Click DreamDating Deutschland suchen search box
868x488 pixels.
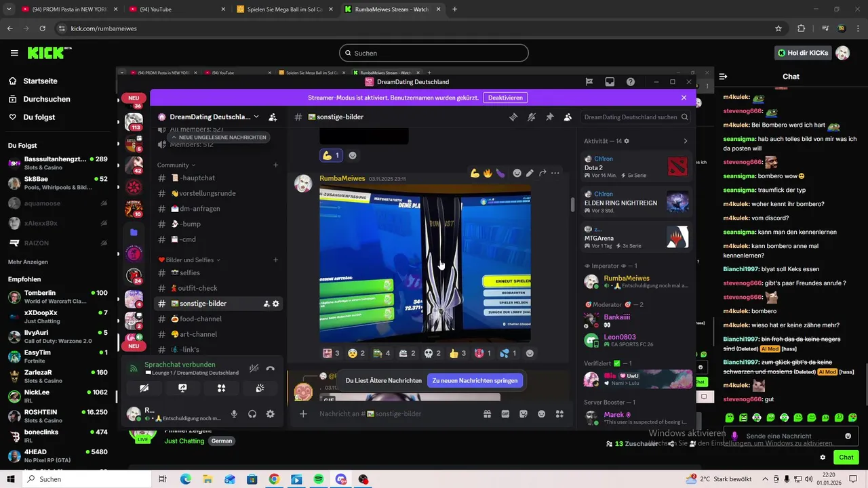pyautogui.click(x=635, y=117)
